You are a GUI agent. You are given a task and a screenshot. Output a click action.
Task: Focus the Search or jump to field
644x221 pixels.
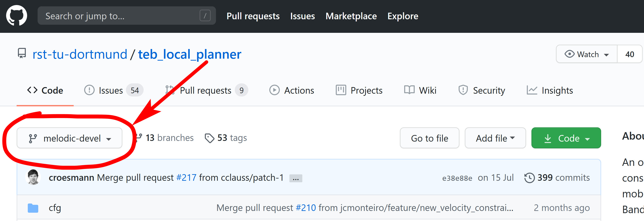tap(127, 16)
